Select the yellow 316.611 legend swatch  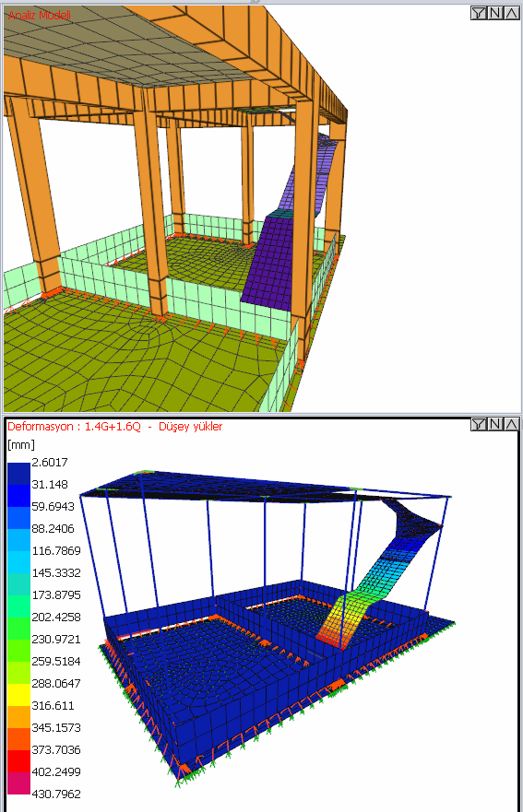[x=18, y=694]
